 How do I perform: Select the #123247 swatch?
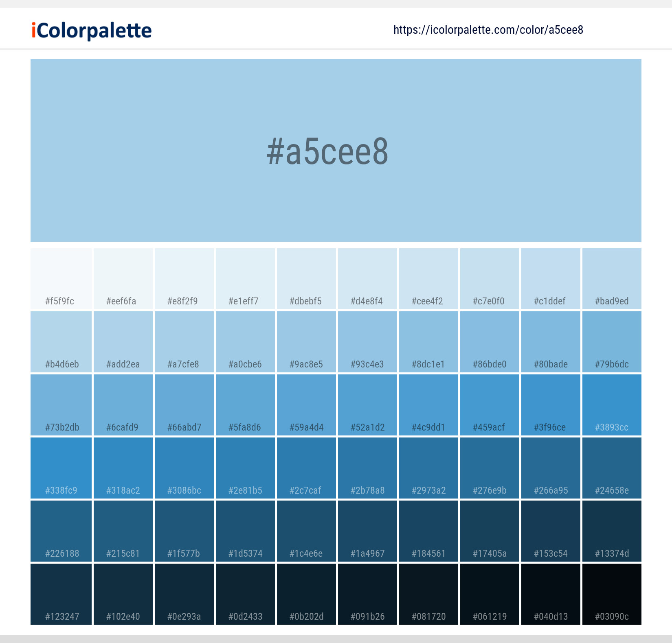point(60,594)
